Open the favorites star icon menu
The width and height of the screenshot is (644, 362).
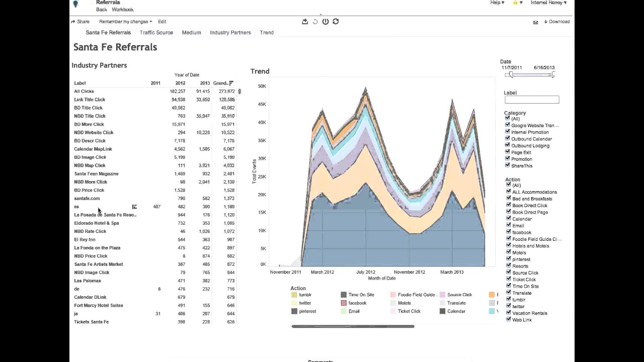tap(517, 3)
